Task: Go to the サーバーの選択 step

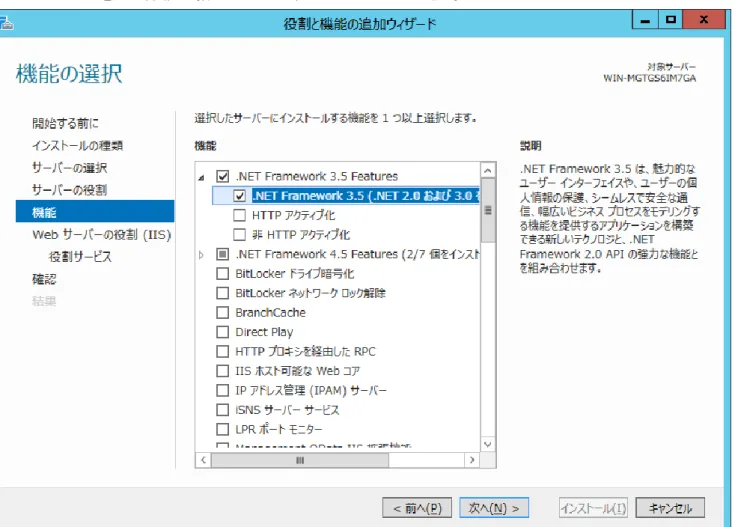Action: point(70,168)
